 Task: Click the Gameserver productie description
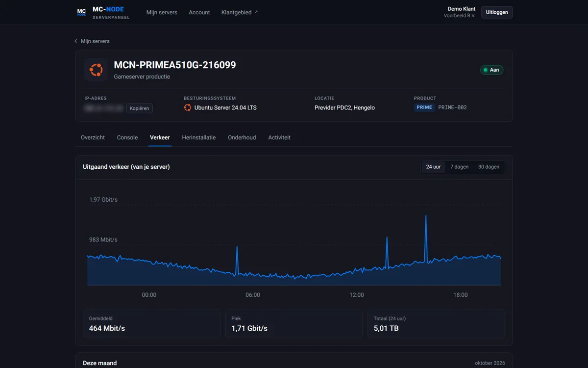point(142,77)
